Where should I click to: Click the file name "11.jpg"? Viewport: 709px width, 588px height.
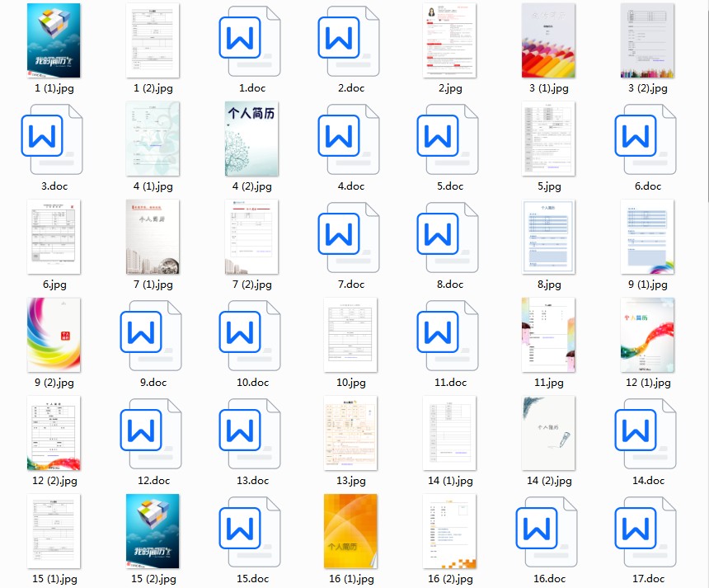549,383
